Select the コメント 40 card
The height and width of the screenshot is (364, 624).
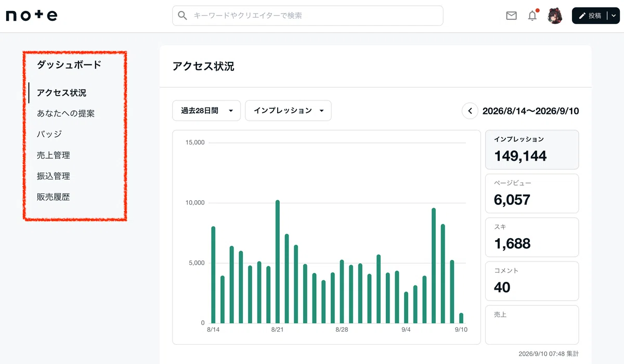coord(532,281)
